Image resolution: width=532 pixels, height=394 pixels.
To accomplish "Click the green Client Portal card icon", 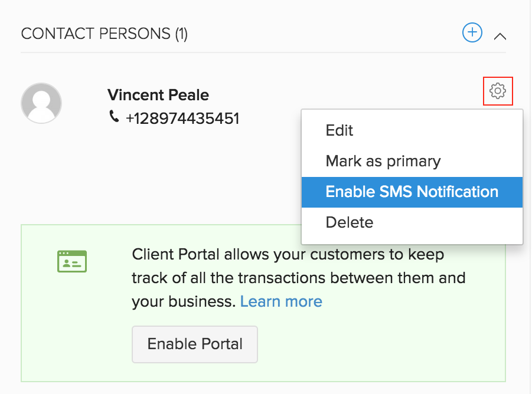I will point(71,261).
